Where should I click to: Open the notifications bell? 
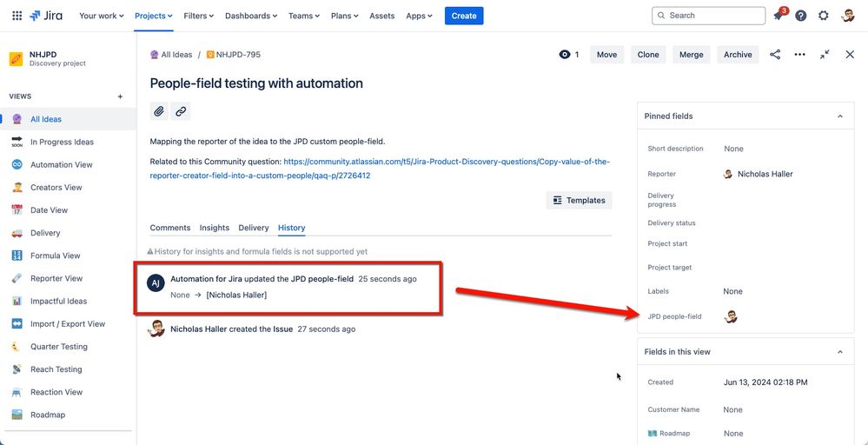coord(779,16)
